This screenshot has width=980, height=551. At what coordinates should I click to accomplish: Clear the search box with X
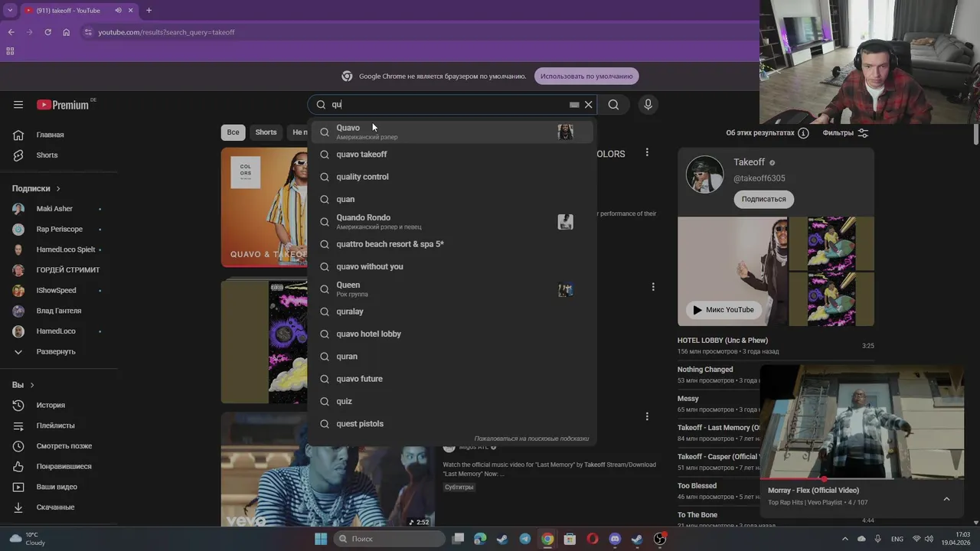[588, 105]
